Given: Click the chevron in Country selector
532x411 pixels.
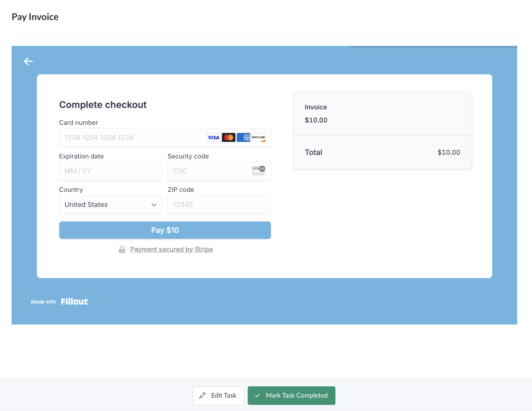Looking at the screenshot, I should point(154,205).
